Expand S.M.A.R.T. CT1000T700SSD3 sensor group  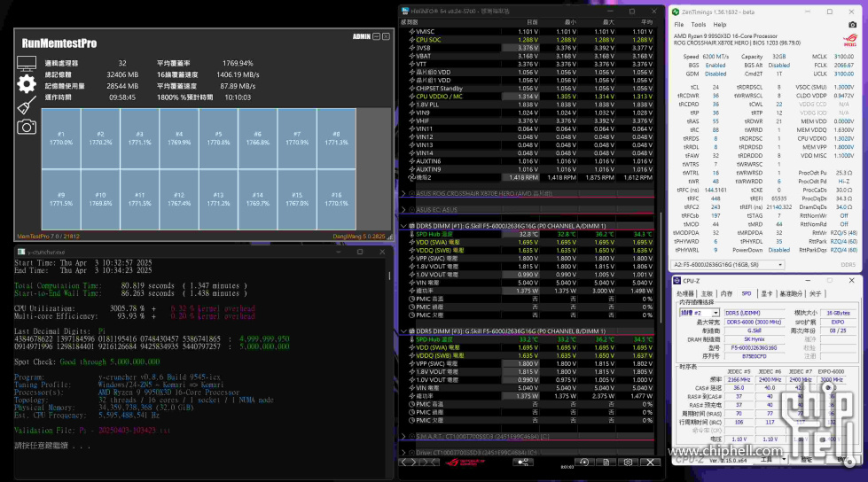click(x=403, y=436)
